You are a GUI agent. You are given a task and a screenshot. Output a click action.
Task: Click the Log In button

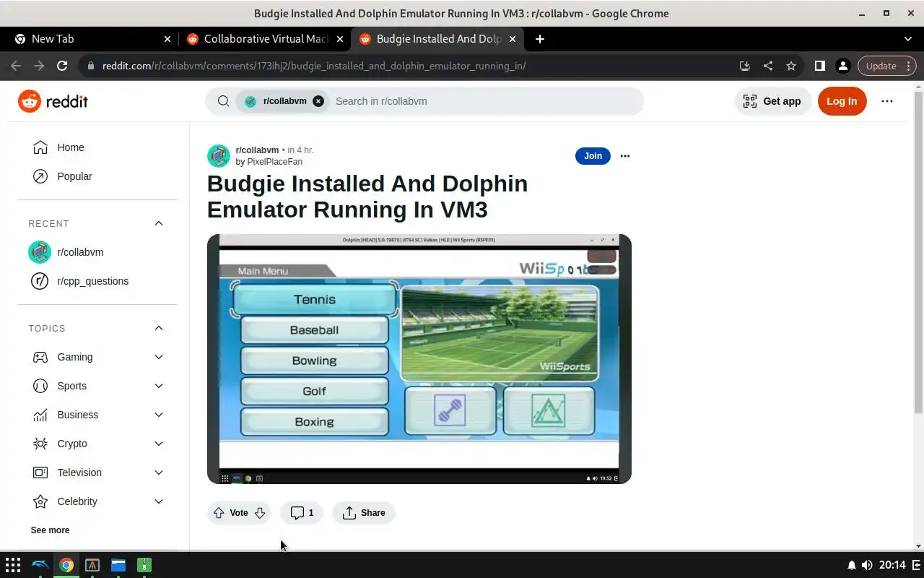(x=842, y=101)
